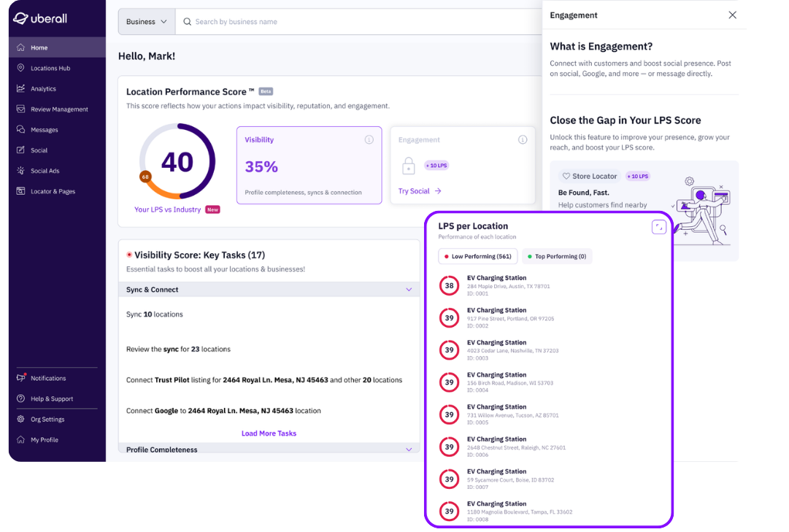The image size is (789, 532).
Task: Select the Top Performing (0) tab
Action: click(557, 256)
